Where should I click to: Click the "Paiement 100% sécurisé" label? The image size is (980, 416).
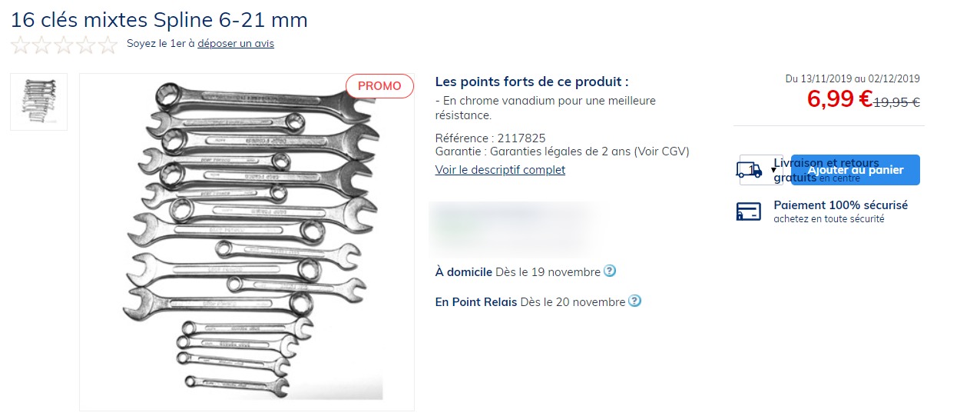[840, 205]
